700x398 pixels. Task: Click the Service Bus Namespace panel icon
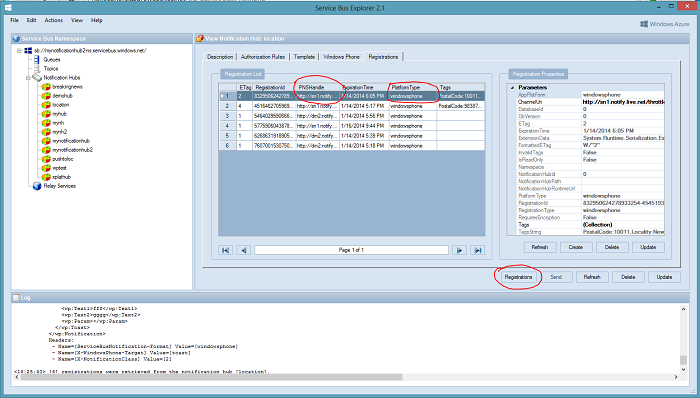click(x=17, y=39)
